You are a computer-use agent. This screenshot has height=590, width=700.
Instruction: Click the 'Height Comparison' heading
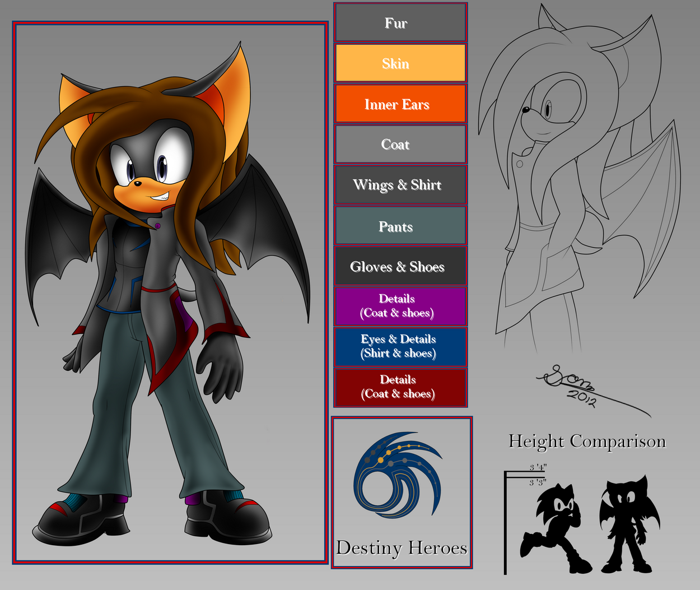click(x=587, y=442)
